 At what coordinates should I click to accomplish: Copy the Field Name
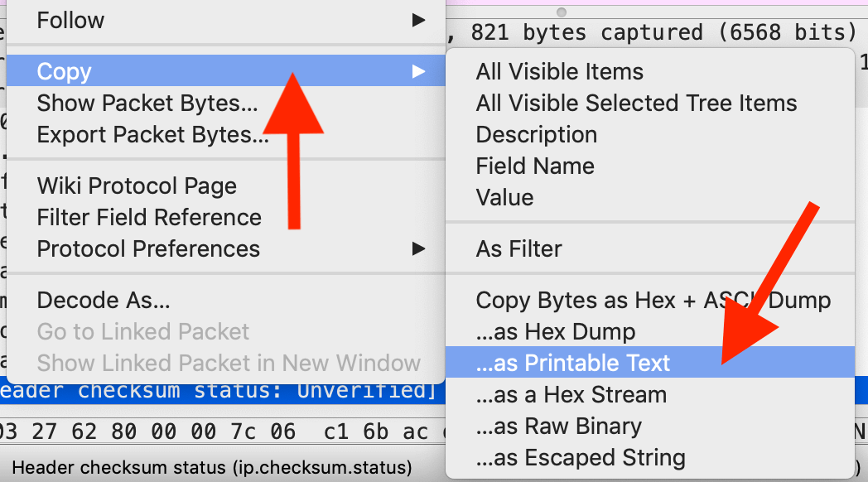click(535, 166)
